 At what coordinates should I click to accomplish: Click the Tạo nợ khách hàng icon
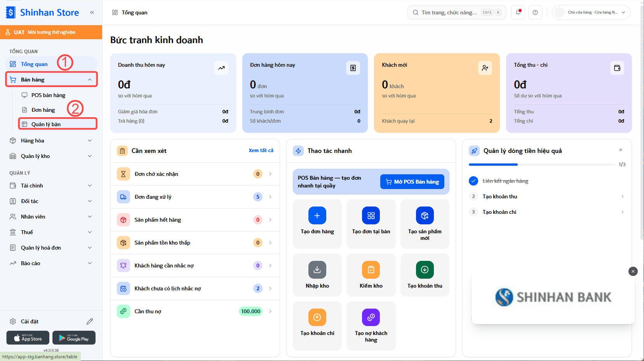pyautogui.click(x=371, y=318)
